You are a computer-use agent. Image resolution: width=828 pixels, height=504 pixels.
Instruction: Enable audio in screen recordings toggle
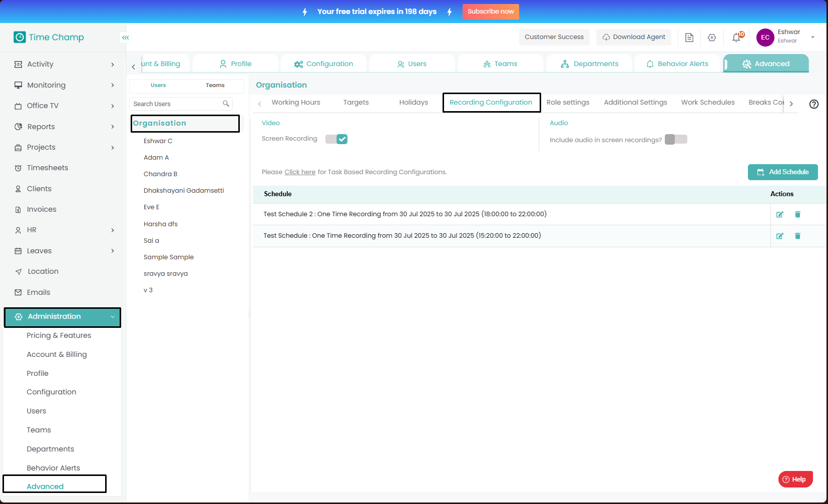[676, 140]
